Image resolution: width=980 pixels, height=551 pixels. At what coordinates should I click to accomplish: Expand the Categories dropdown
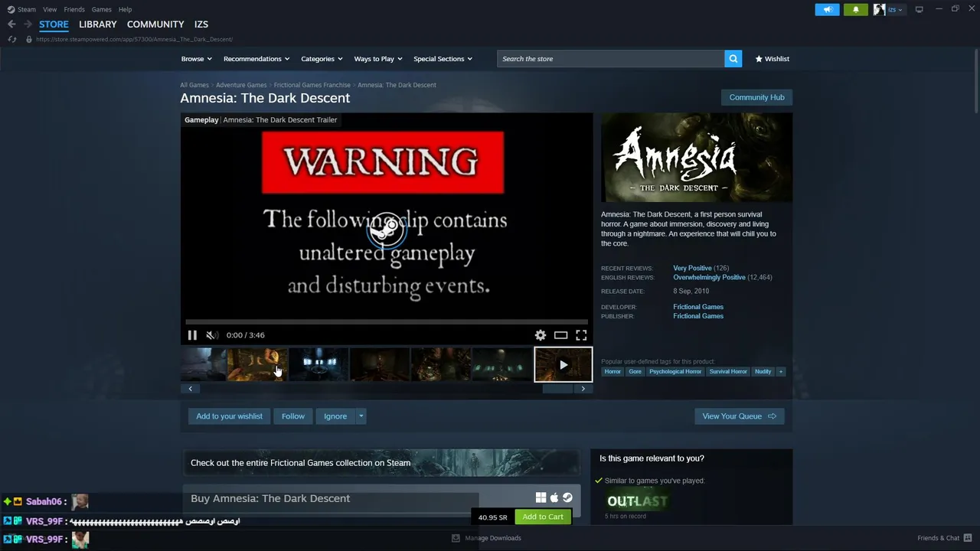[322, 59]
